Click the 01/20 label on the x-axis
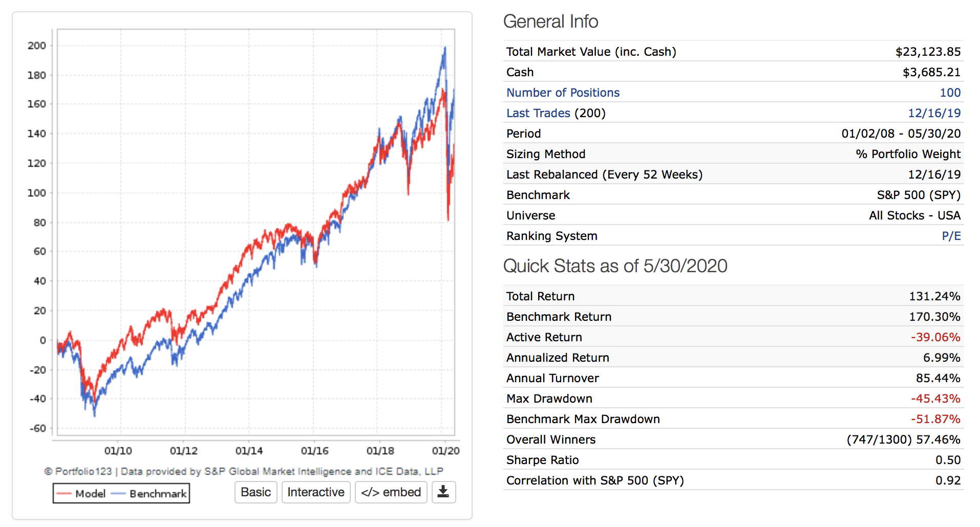The image size is (980, 527). point(445,451)
